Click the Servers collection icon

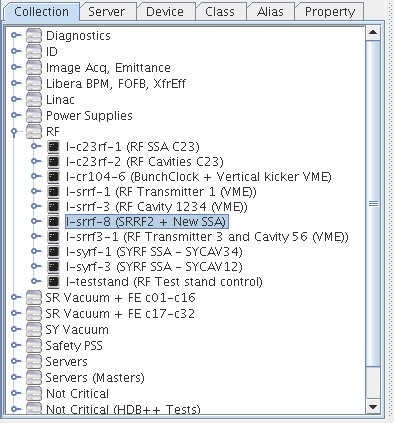(x=34, y=361)
